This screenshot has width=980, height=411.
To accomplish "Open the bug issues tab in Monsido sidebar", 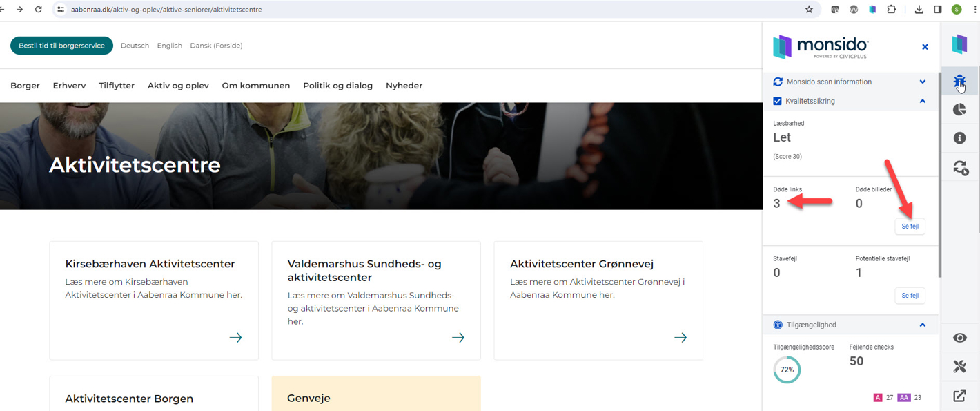I will [x=959, y=82].
